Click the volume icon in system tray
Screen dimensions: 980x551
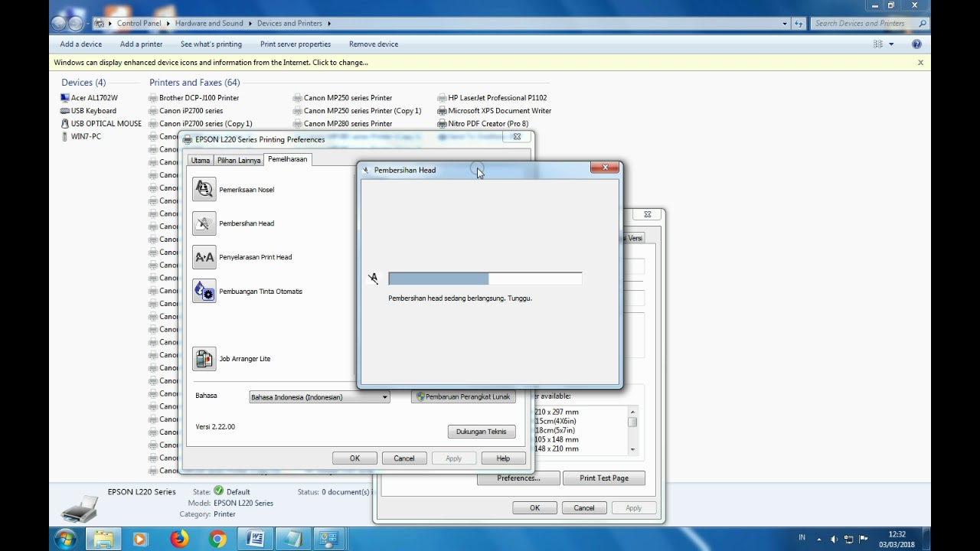click(834, 539)
